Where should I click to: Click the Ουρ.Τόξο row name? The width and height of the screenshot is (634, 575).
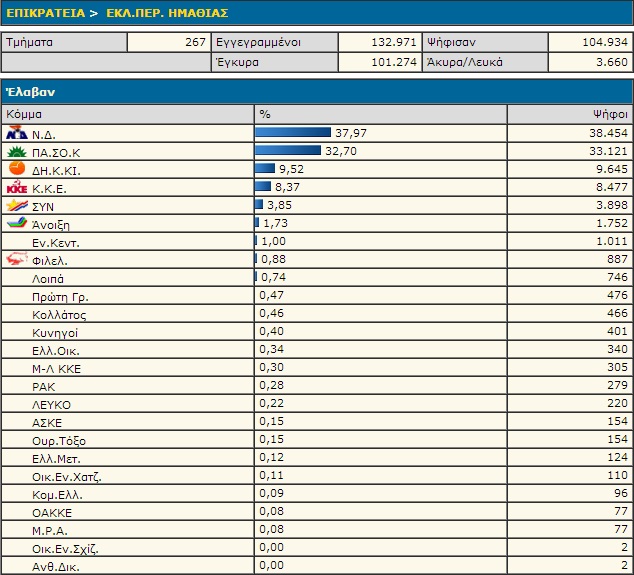[x=59, y=441]
